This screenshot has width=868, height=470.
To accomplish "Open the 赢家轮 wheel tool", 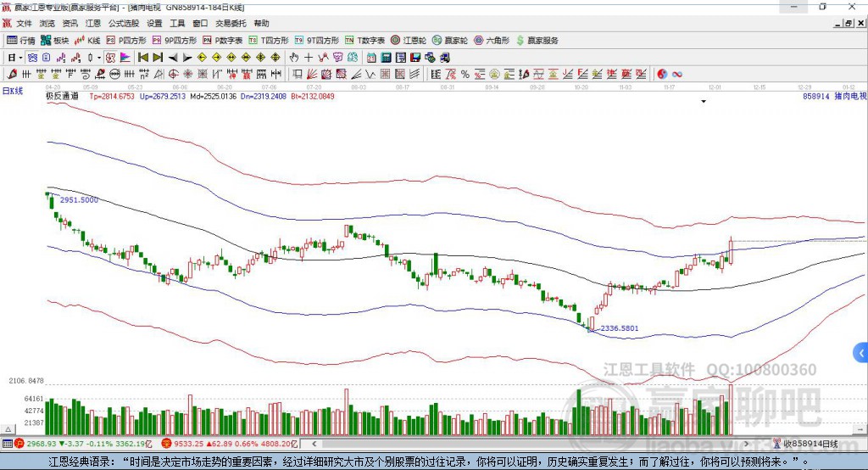I will click(x=450, y=41).
